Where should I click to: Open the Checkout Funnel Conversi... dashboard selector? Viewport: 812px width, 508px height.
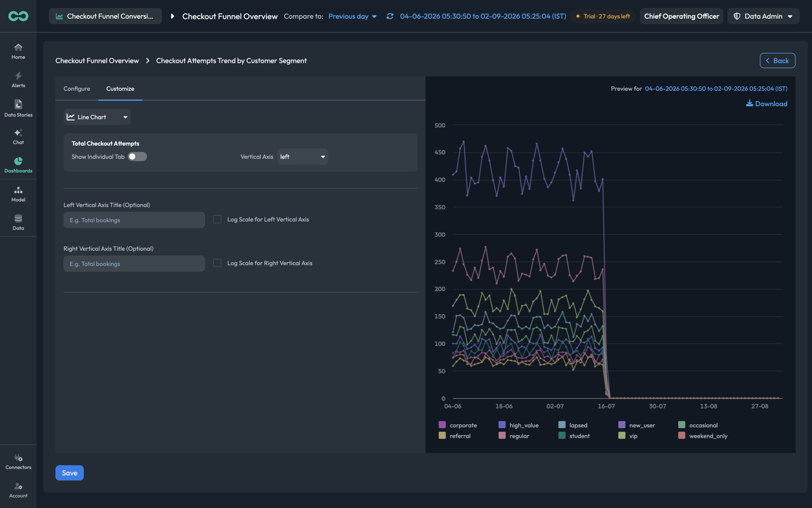[x=105, y=16]
